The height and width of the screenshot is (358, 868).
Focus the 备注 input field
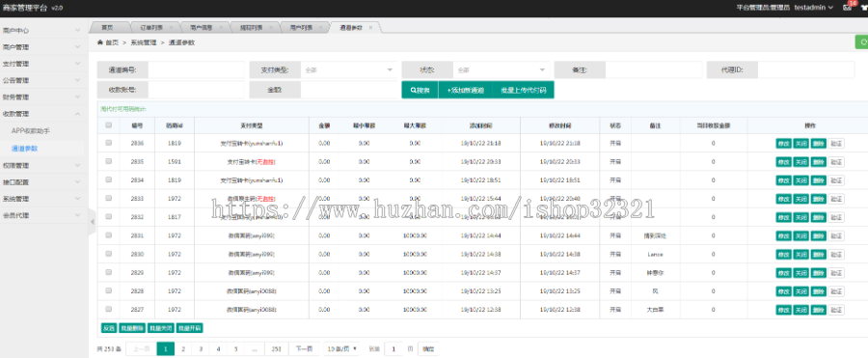653,69
